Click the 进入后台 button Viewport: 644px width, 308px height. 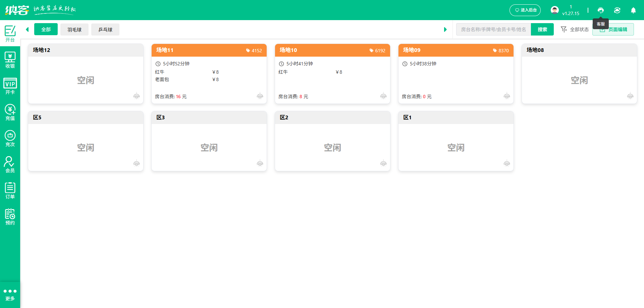525,10
